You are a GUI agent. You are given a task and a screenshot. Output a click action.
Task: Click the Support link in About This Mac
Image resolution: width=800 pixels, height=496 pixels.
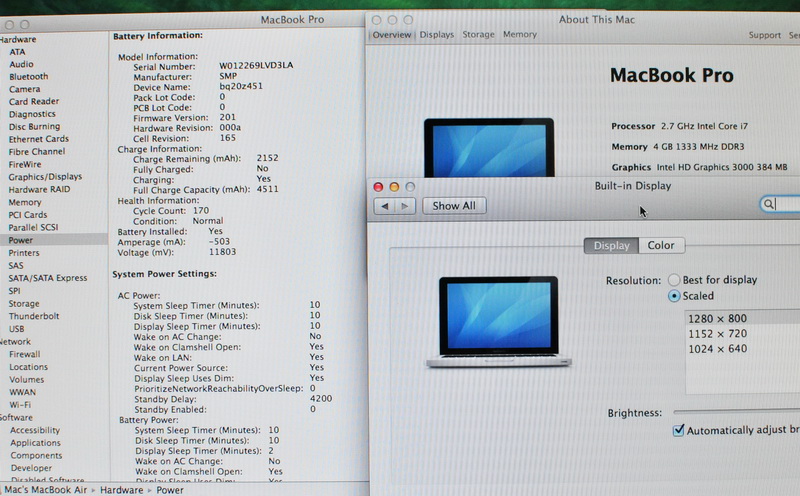pos(764,35)
